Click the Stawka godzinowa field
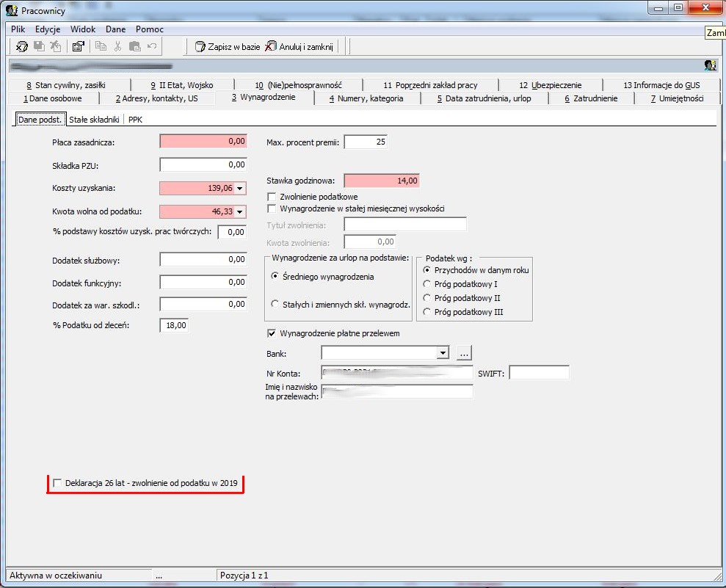The height and width of the screenshot is (588, 726). [x=382, y=181]
